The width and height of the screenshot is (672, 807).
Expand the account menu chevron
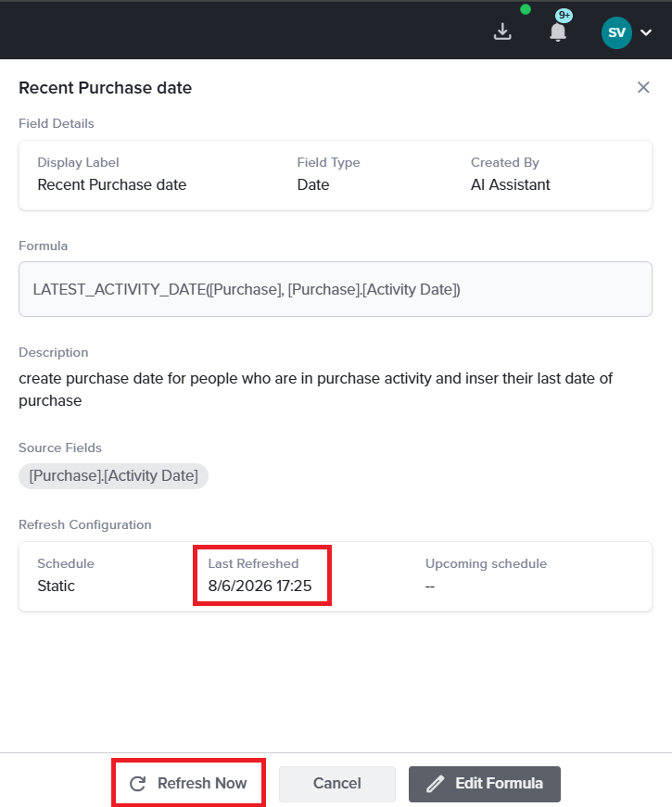[x=646, y=32]
